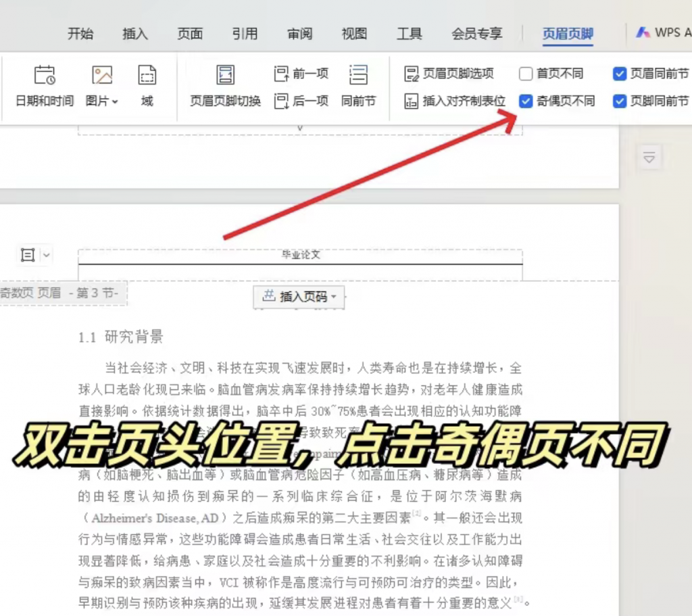Go to next item 后一项
Image resolution: width=692 pixels, height=616 pixels.
coord(301,101)
